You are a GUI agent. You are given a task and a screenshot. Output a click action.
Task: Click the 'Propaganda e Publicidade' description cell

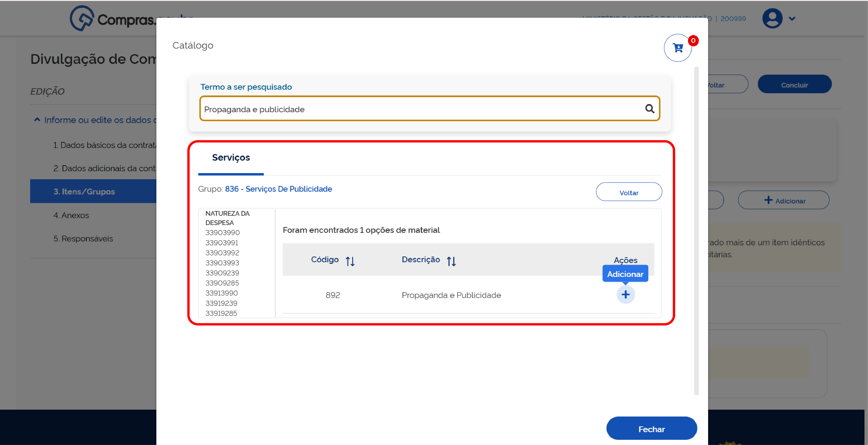click(451, 295)
